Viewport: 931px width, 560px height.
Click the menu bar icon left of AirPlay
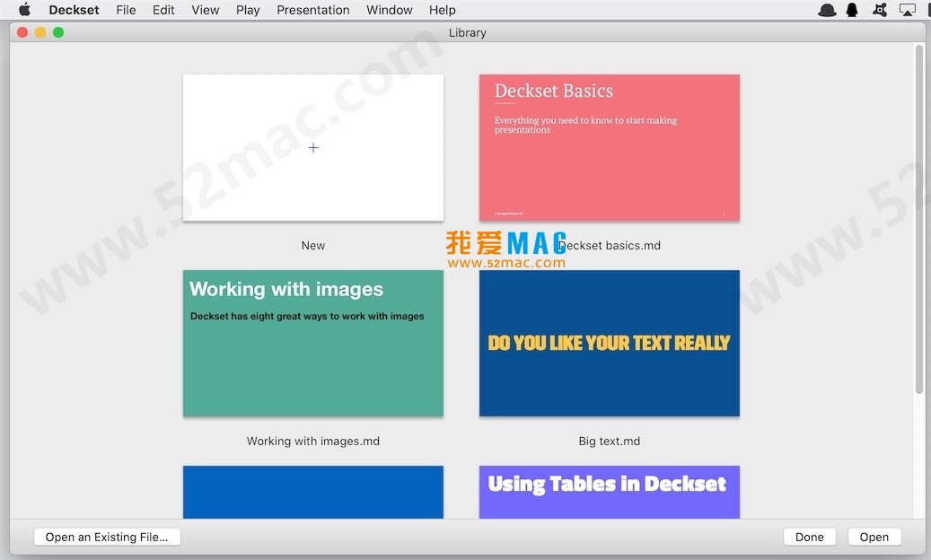pyautogui.click(x=880, y=10)
